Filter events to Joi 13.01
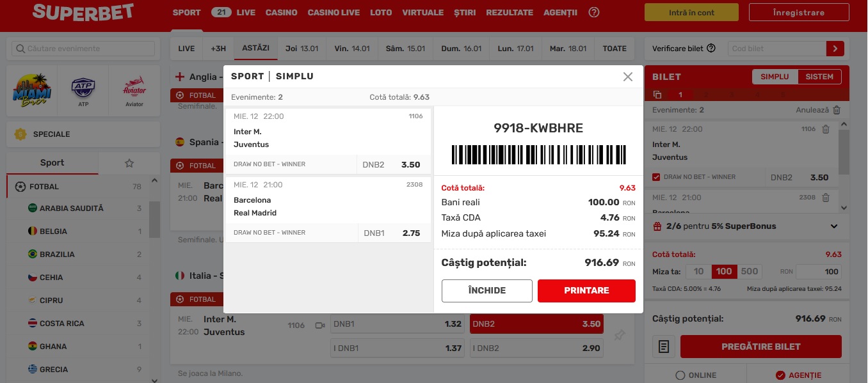868x383 pixels. (x=302, y=49)
